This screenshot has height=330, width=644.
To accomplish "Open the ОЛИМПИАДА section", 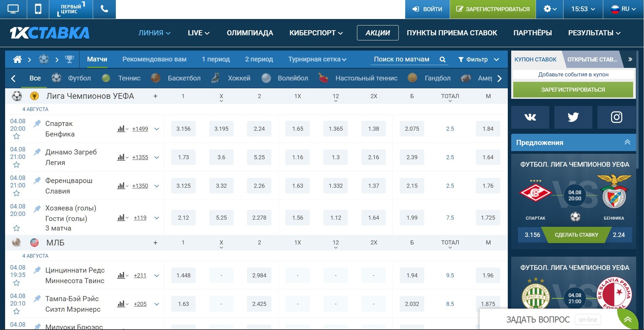I will (250, 33).
